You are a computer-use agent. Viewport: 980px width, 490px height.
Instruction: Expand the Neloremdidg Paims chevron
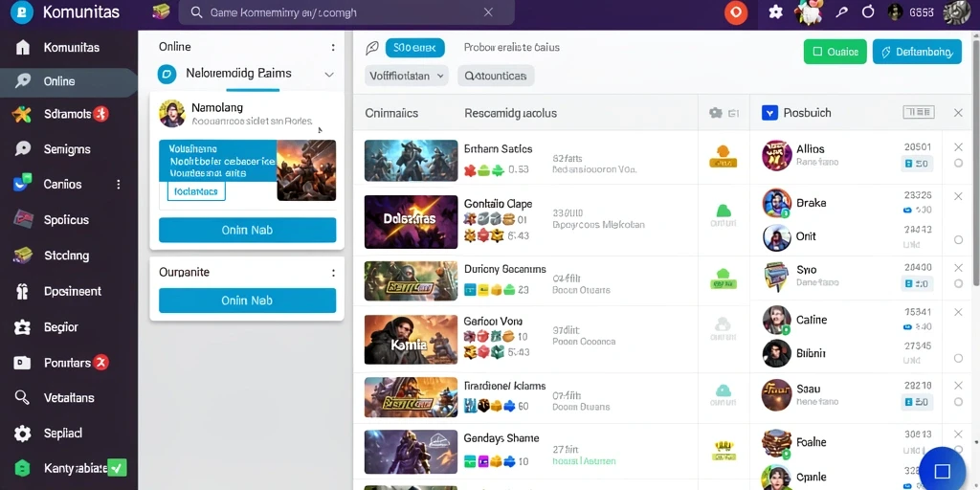329,74
